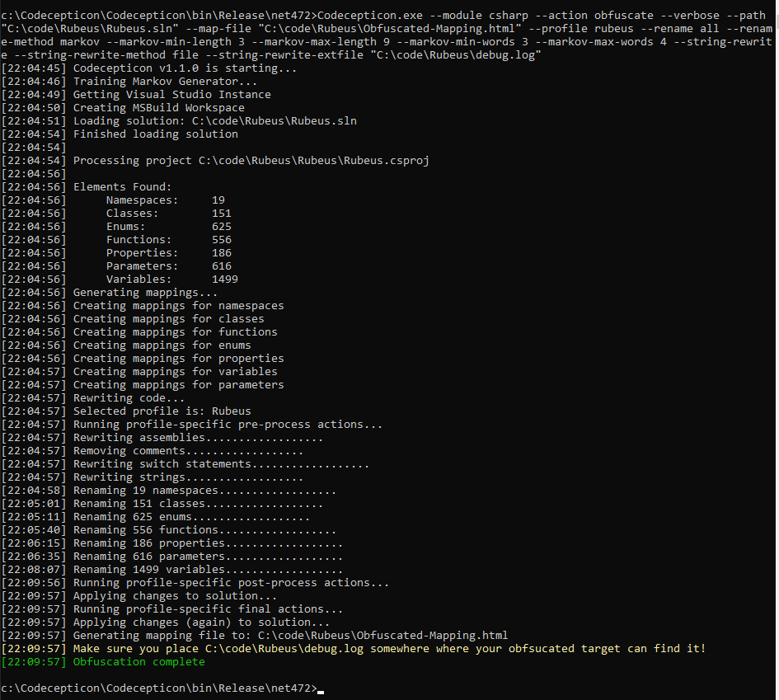
Task: Click 'Codecepticon.exe' in the typed command
Action: (370, 16)
